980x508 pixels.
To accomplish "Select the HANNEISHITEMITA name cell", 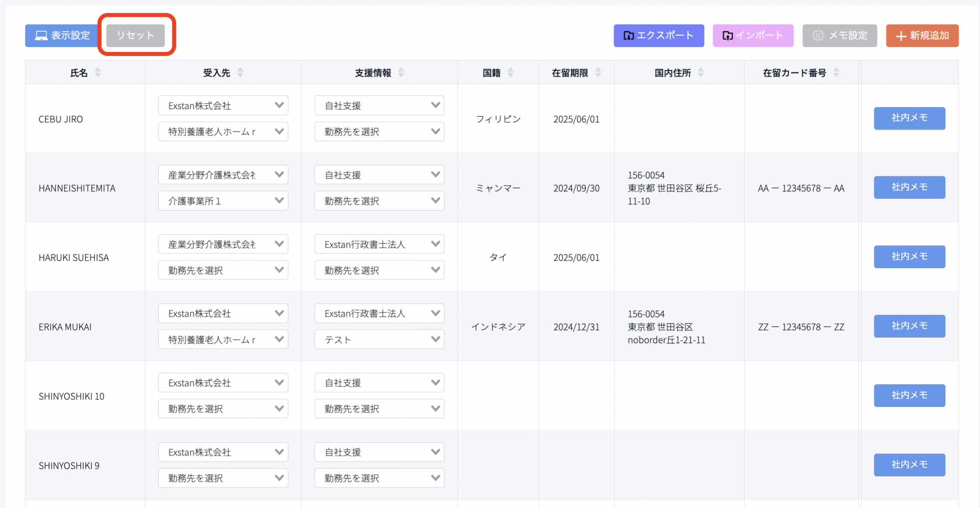I will (77, 188).
